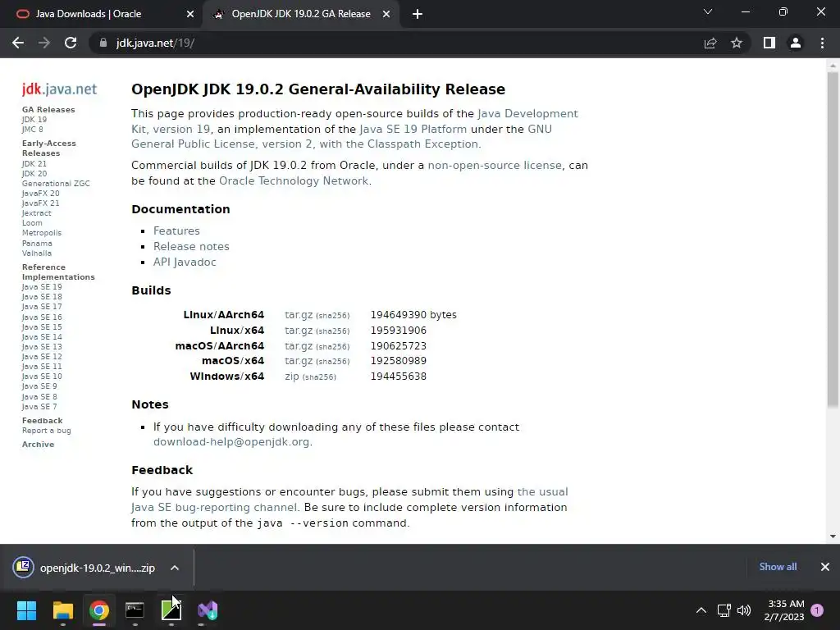Close the downloads bar
The height and width of the screenshot is (630, 840).
pyautogui.click(x=825, y=567)
